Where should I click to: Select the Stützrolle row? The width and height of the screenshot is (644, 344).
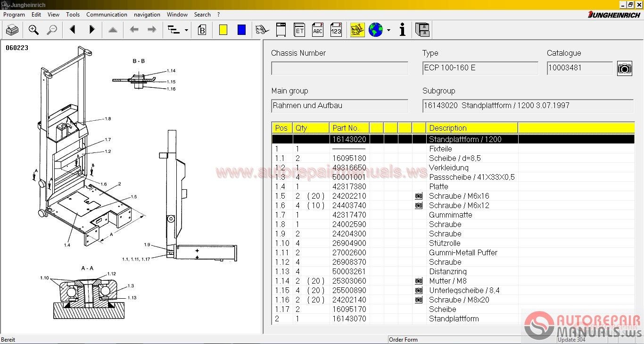[x=453, y=243]
